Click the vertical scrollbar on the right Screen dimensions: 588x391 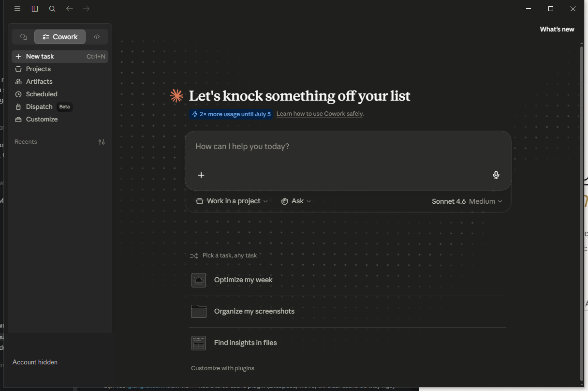click(582, 213)
